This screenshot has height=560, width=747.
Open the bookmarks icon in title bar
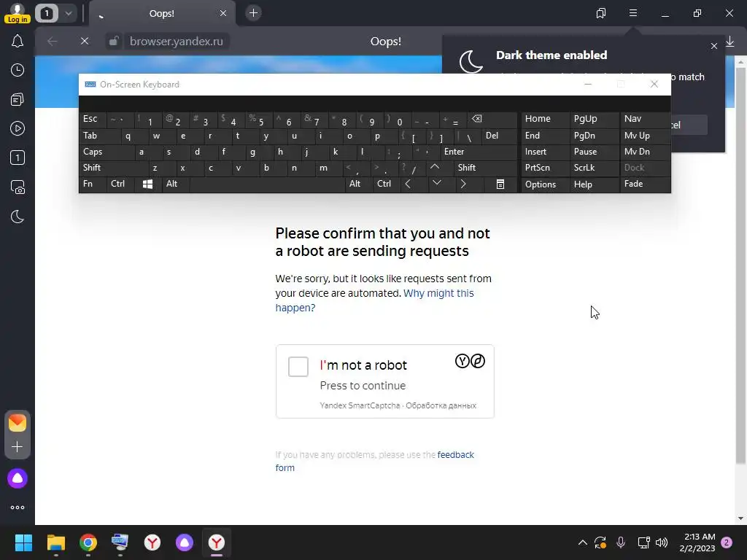point(601,13)
